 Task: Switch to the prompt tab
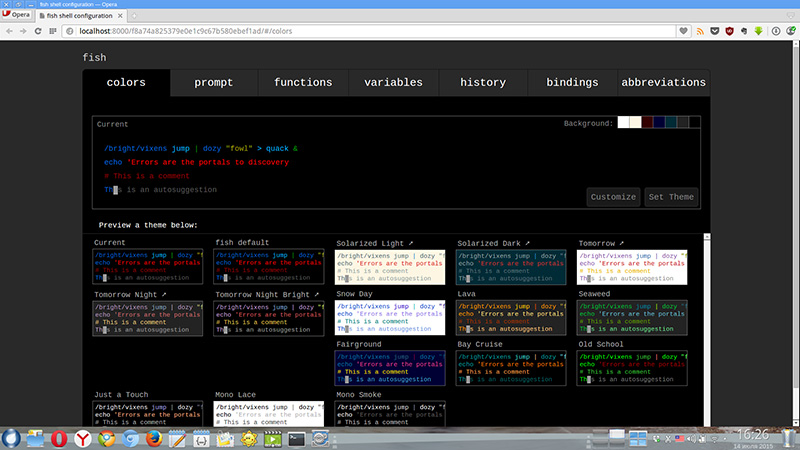(x=214, y=83)
